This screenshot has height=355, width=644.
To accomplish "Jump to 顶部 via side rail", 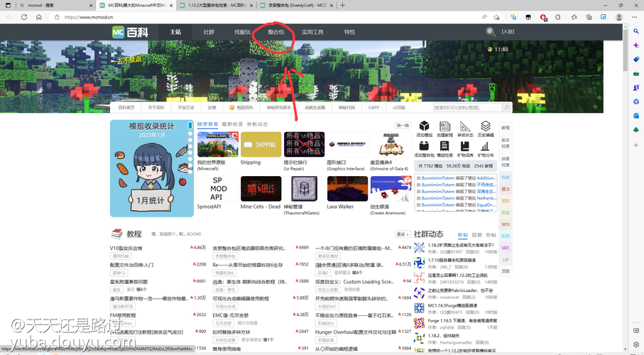I will click(506, 271).
